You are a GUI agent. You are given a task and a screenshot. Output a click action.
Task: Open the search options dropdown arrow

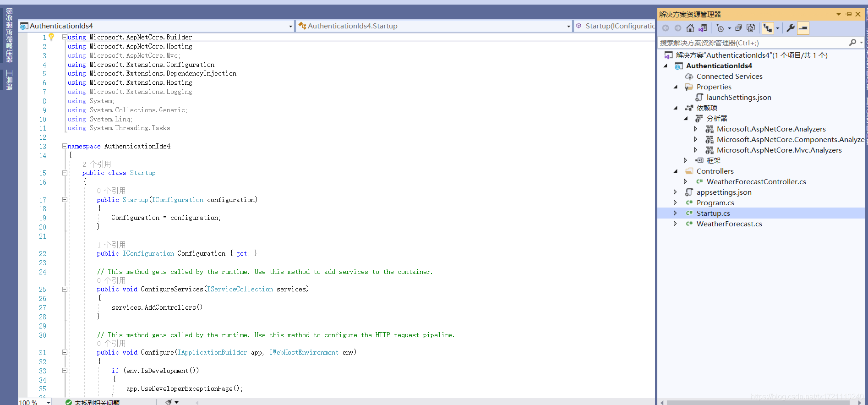point(861,43)
